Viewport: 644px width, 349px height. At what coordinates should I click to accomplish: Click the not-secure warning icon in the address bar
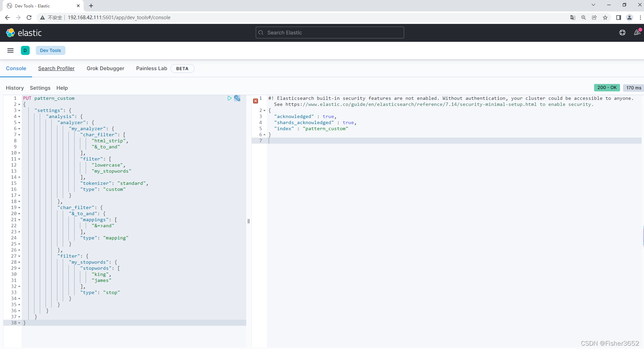pyautogui.click(x=43, y=18)
